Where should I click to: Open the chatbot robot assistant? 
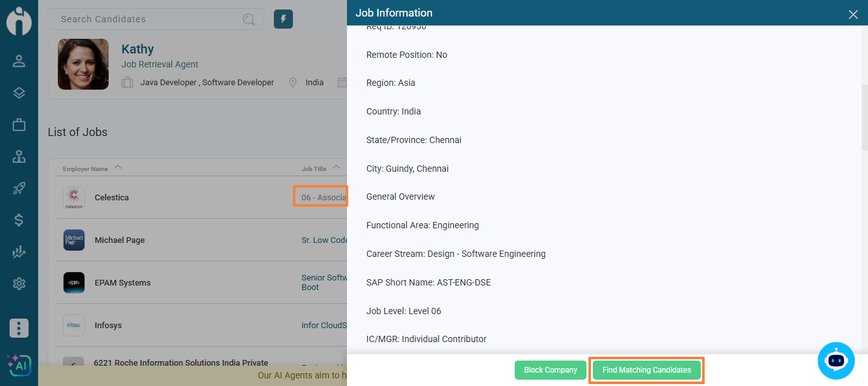tap(836, 361)
